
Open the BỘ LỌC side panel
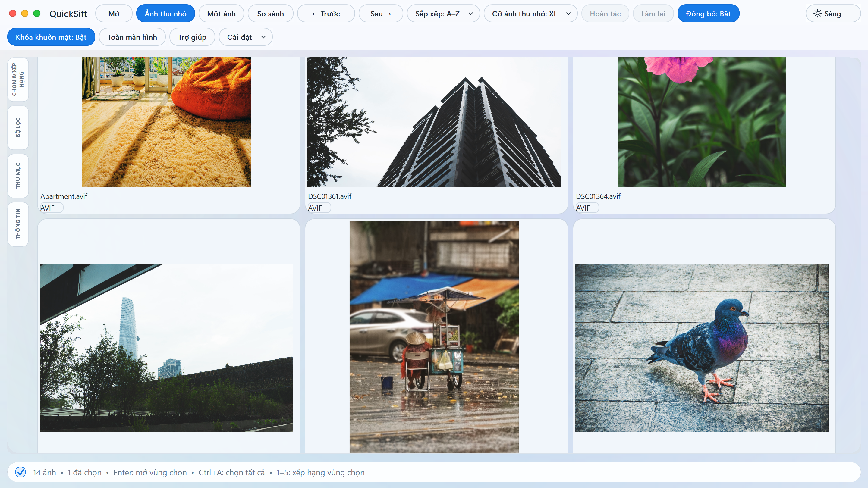click(x=18, y=128)
